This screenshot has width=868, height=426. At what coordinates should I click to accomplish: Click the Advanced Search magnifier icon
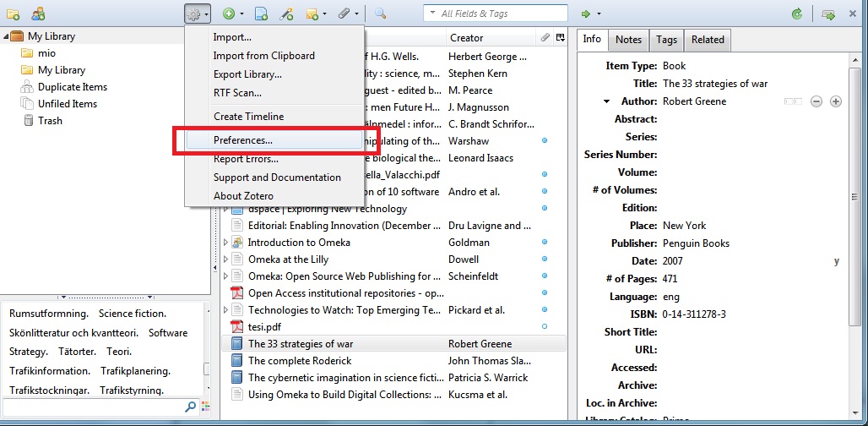(x=380, y=14)
